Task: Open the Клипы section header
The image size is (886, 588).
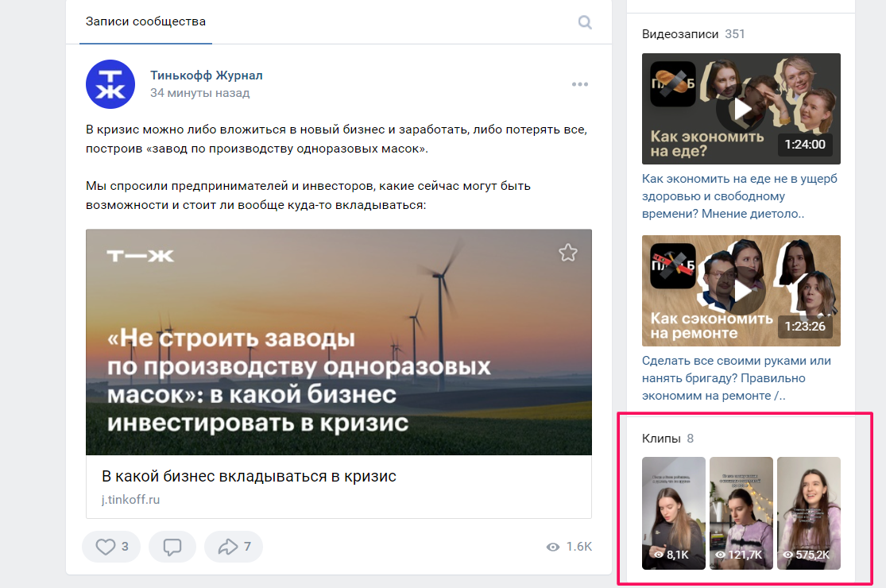Action: tap(660, 439)
